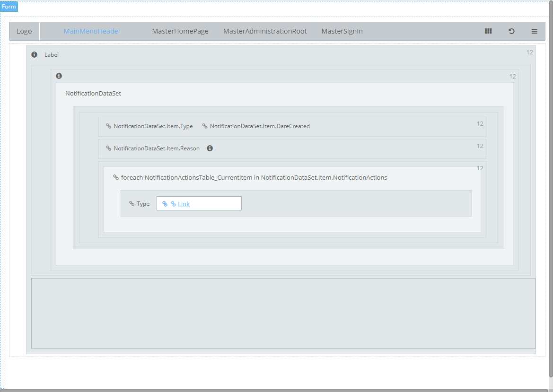Open the MasterHomePage menu item
553x392 pixels.
click(180, 31)
